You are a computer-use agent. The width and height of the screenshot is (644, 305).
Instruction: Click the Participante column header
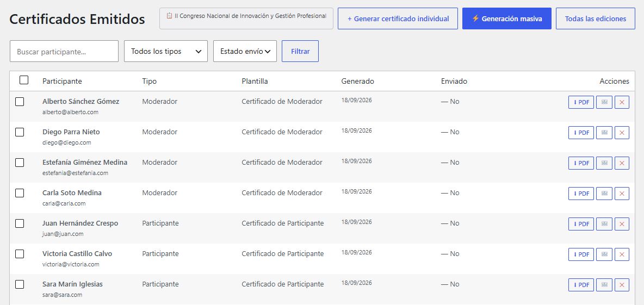click(x=62, y=81)
